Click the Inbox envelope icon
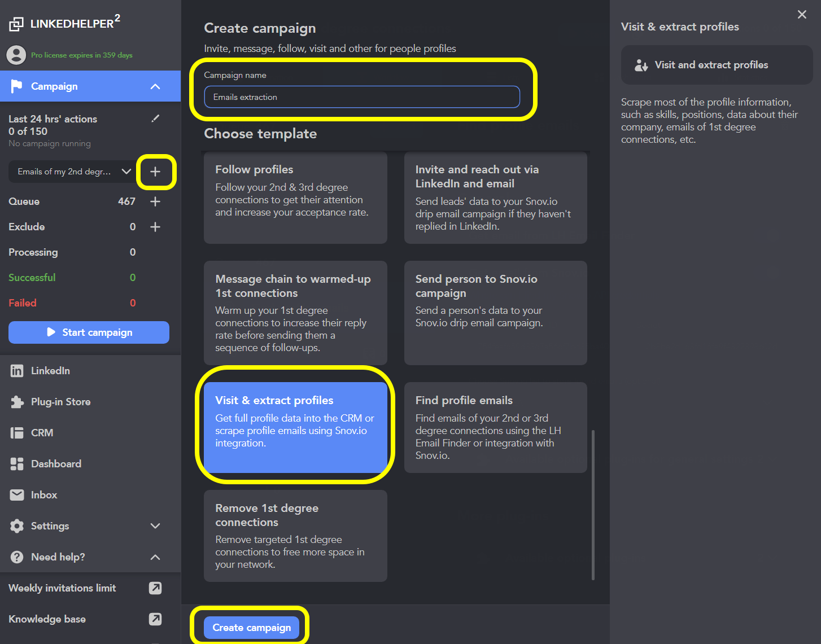The image size is (821, 644). (17, 495)
